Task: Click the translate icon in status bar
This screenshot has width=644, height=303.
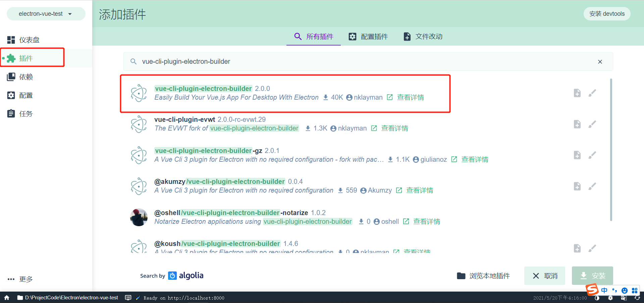Action: pyautogui.click(x=624, y=298)
